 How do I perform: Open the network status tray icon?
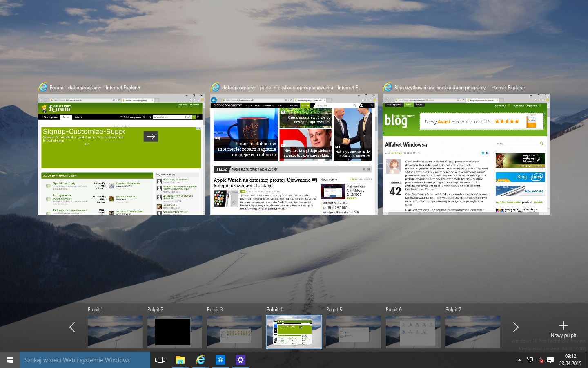(530, 360)
